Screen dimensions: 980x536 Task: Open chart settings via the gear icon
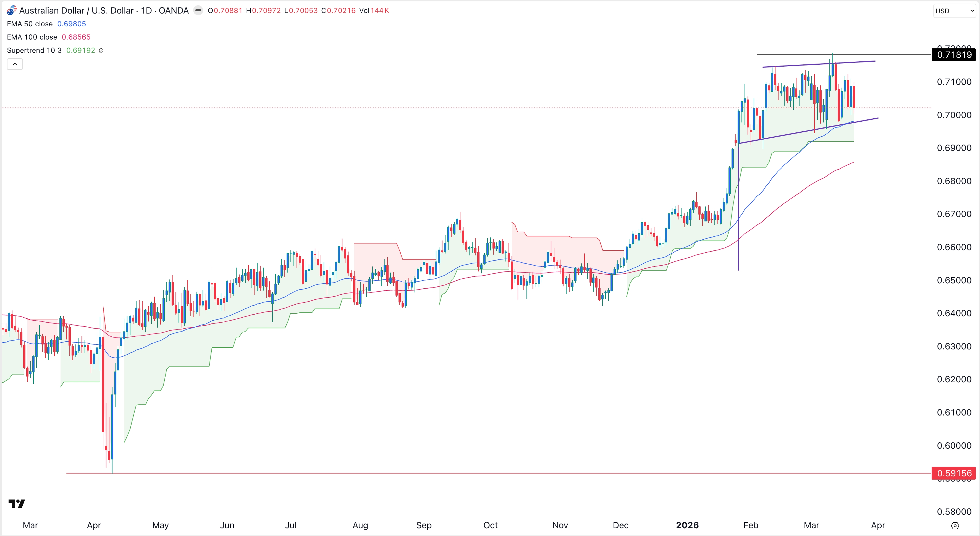coord(955,525)
